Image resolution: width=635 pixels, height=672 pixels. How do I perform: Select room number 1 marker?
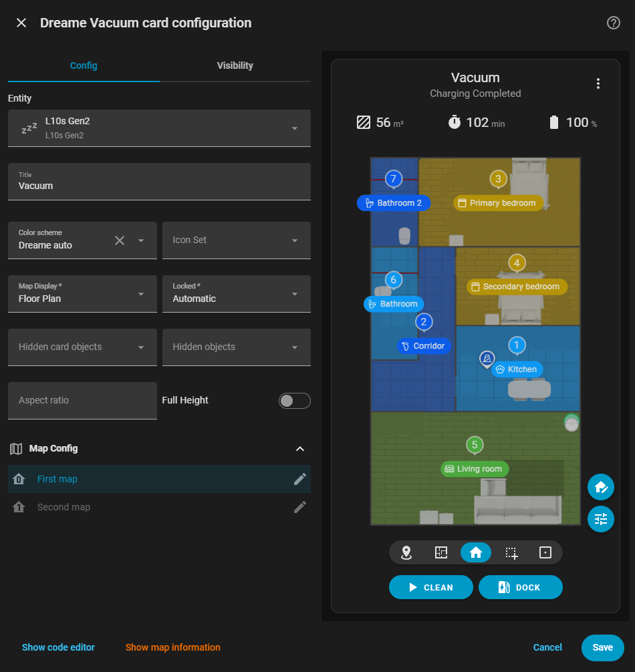517,345
